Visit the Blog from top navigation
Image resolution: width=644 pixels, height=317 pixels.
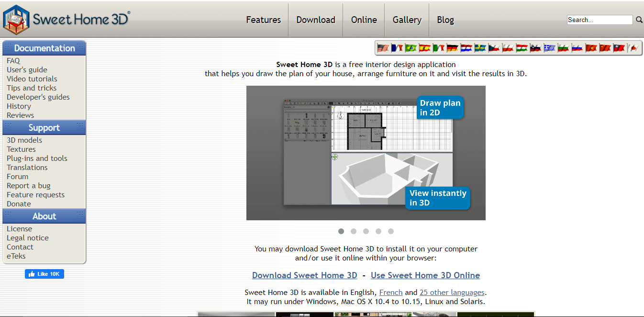click(x=445, y=20)
